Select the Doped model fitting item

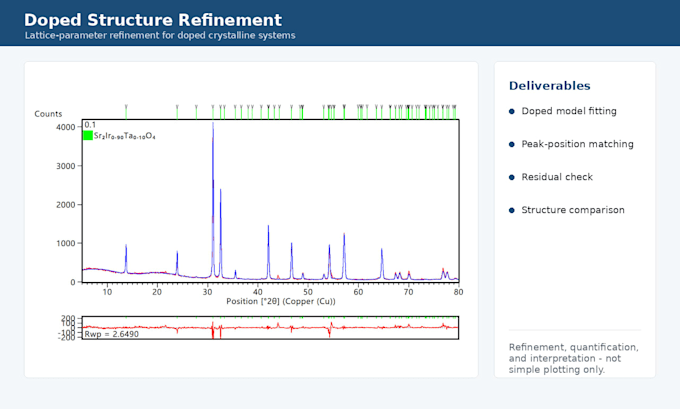[x=569, y=111]
